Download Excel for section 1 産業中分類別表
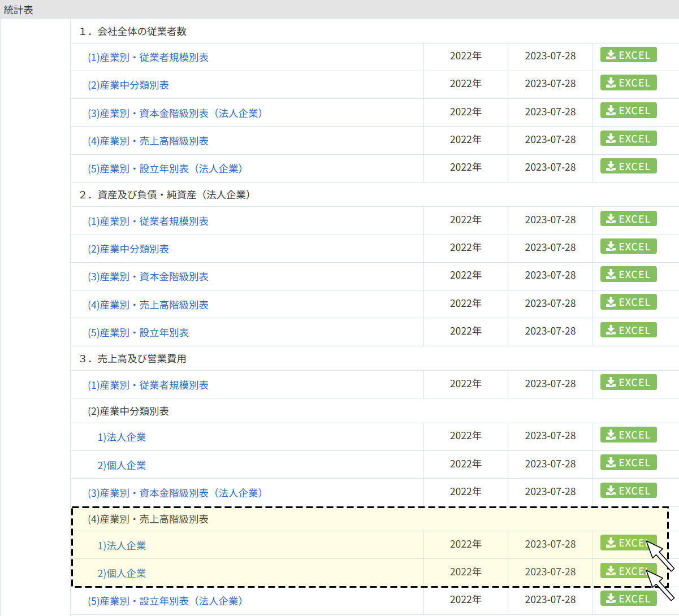This screenshot has width=679, height=616. 628,83
